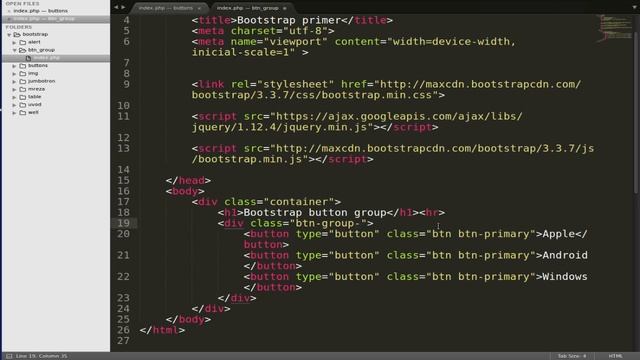This screenshot has height=360, width=640.
Task: Expand the mreza folder
Action: click(14, 89)
